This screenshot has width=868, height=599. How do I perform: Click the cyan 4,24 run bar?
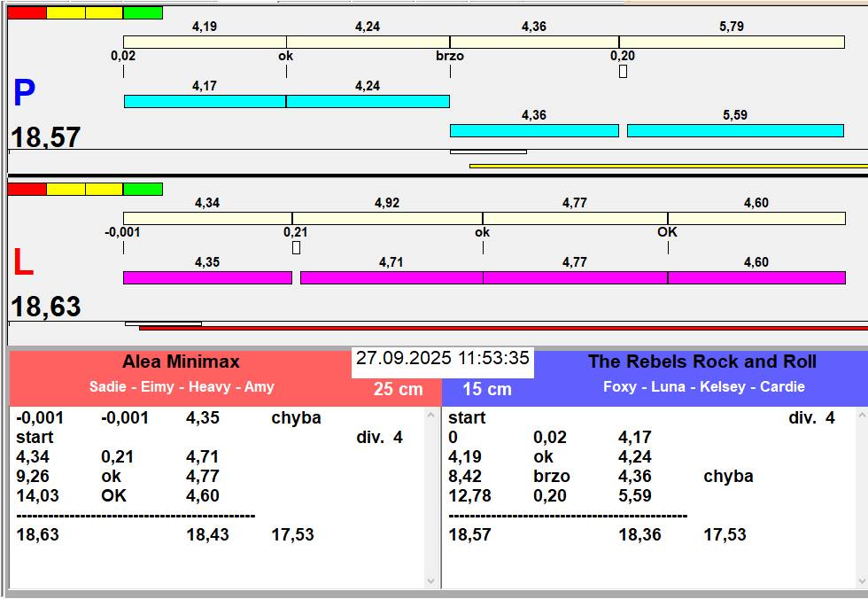click(x=368, y=101)
